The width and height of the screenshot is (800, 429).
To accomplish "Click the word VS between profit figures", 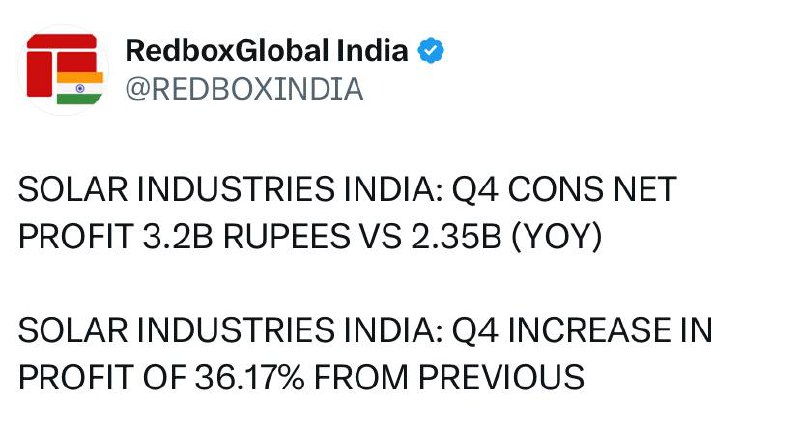I will [x=381, y=237].
